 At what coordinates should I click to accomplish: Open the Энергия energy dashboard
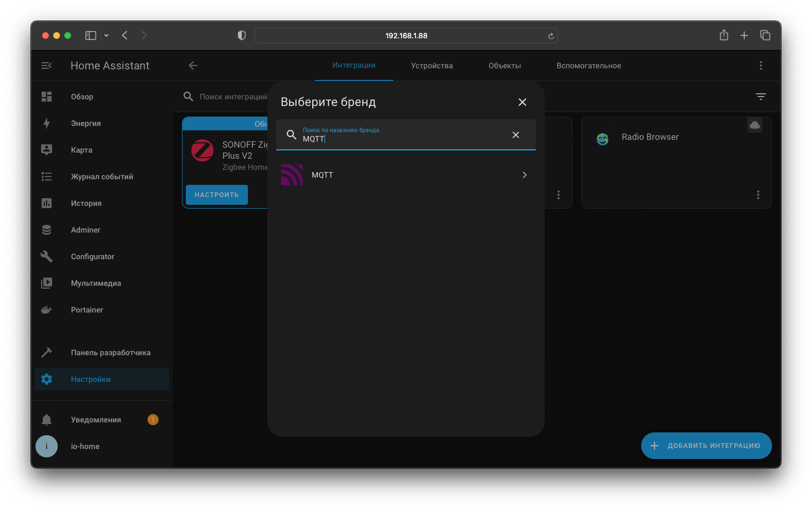[x=85, y=123]
